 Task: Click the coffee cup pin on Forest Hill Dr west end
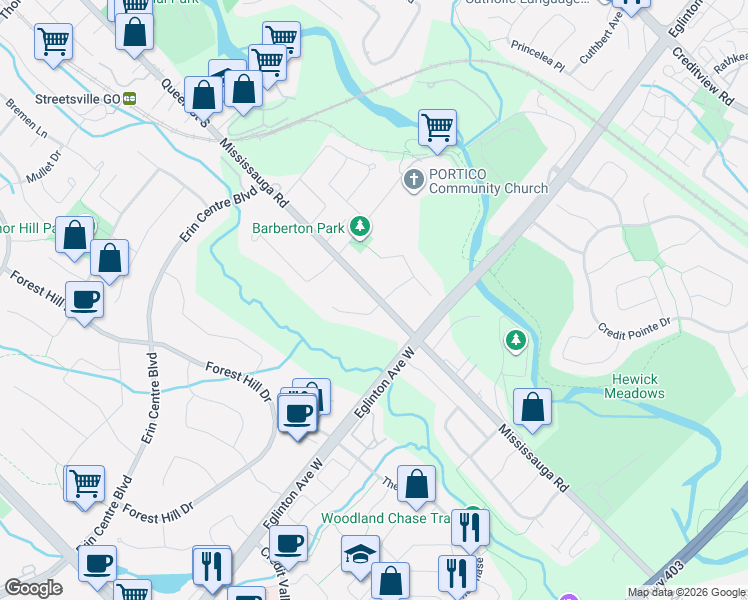coord(84,301)
